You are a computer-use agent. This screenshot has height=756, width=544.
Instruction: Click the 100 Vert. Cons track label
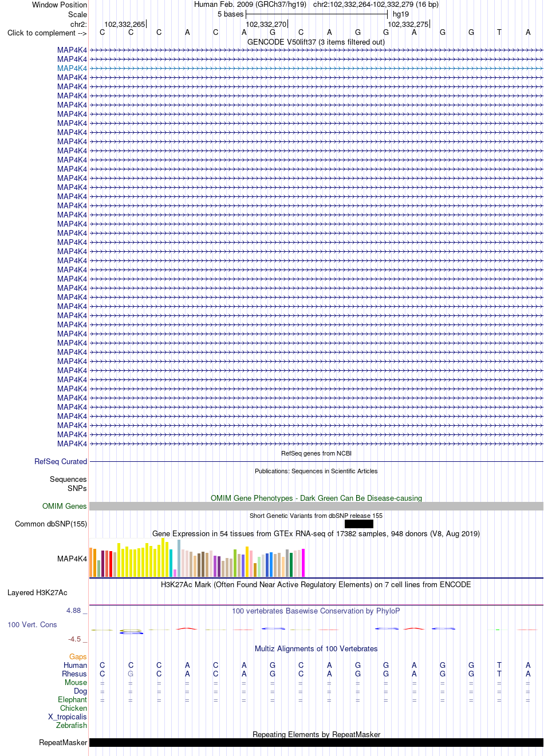32,624
